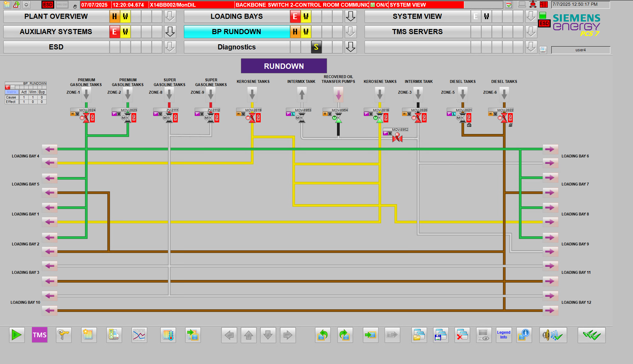Image resolution: width=633 pixels, height=364 pixels.
Task: Open the TMS purple toolbar icon
Action: [40, 335]
